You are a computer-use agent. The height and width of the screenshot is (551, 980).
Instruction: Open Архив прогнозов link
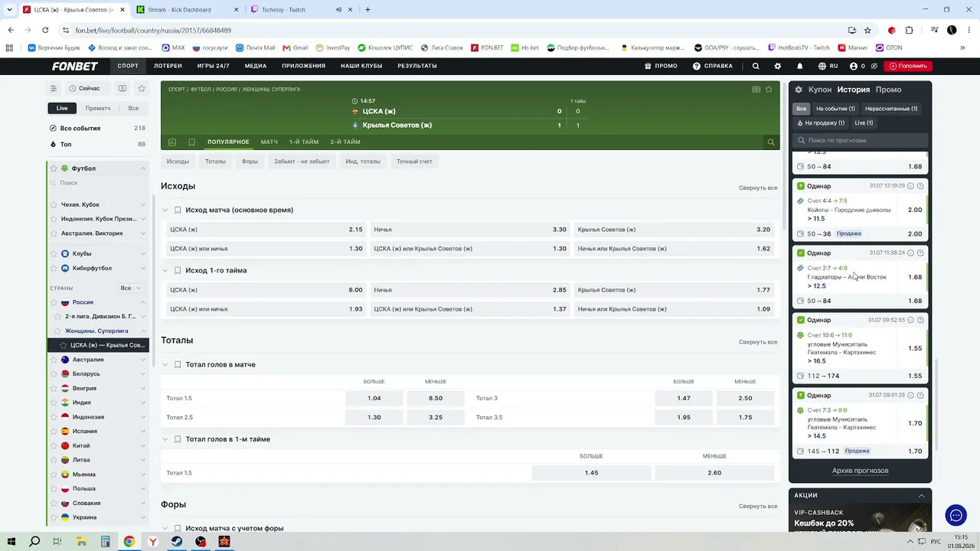(x=861, y=471)
